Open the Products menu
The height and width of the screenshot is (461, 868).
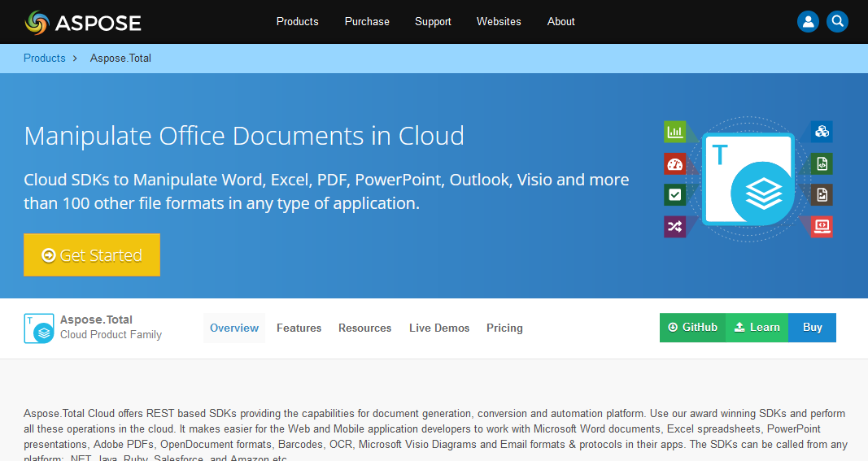coord(297,22)
